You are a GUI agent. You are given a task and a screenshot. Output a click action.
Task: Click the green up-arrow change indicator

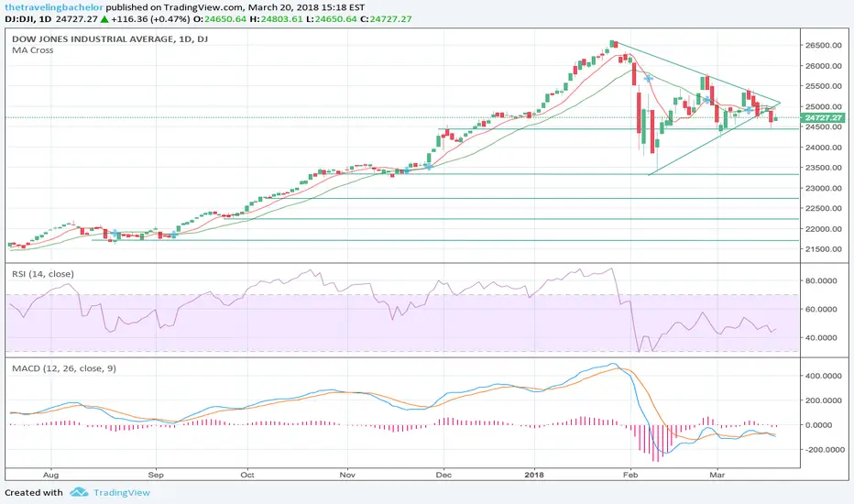(104, 19)
